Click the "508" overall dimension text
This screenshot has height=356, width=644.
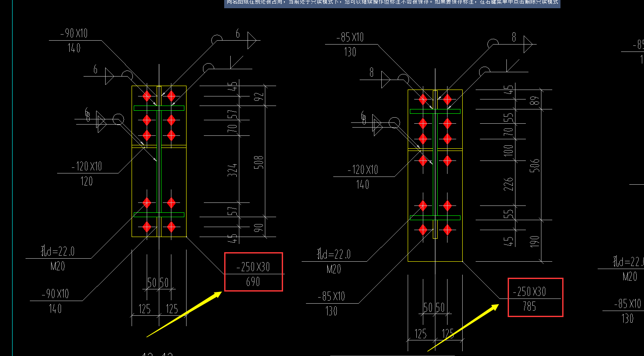coord(258,162)
